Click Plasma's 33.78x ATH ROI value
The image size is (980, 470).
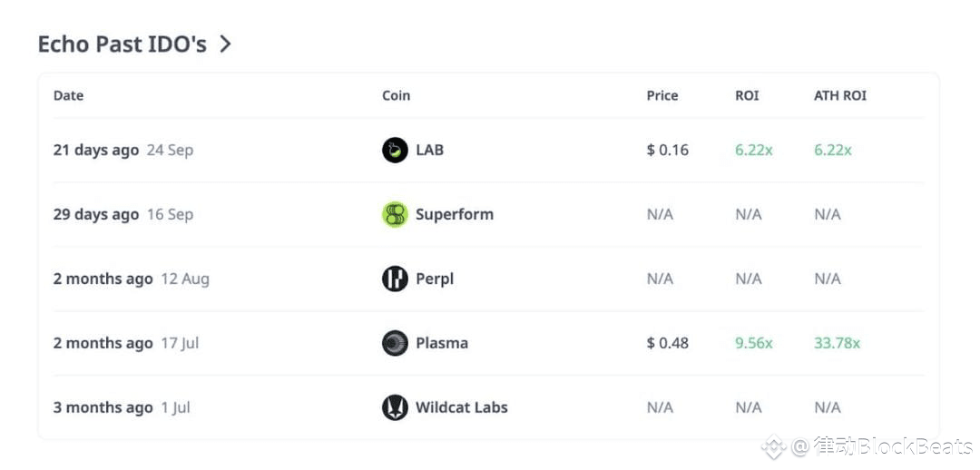[x=838, y=343]
